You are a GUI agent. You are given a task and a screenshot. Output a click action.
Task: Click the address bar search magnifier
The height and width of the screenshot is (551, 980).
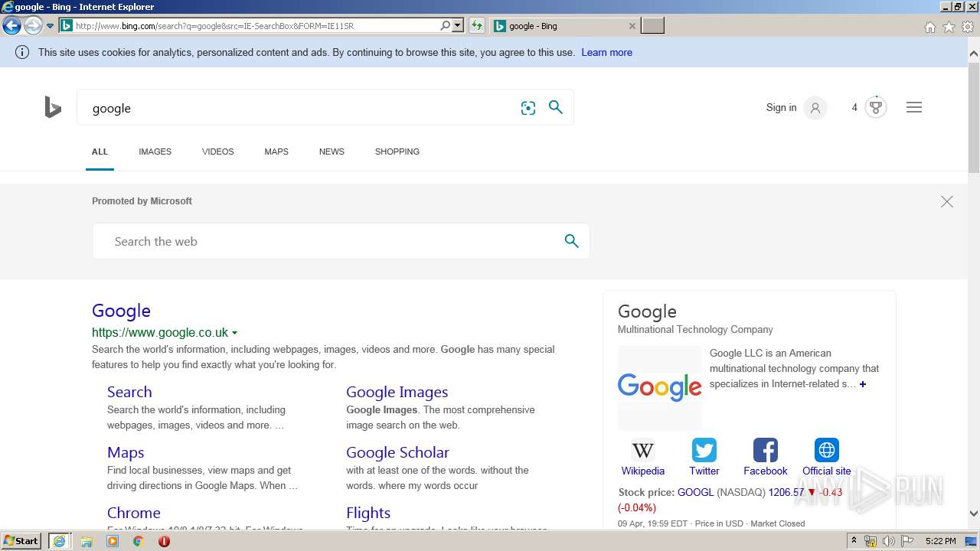tap(445, 25)
